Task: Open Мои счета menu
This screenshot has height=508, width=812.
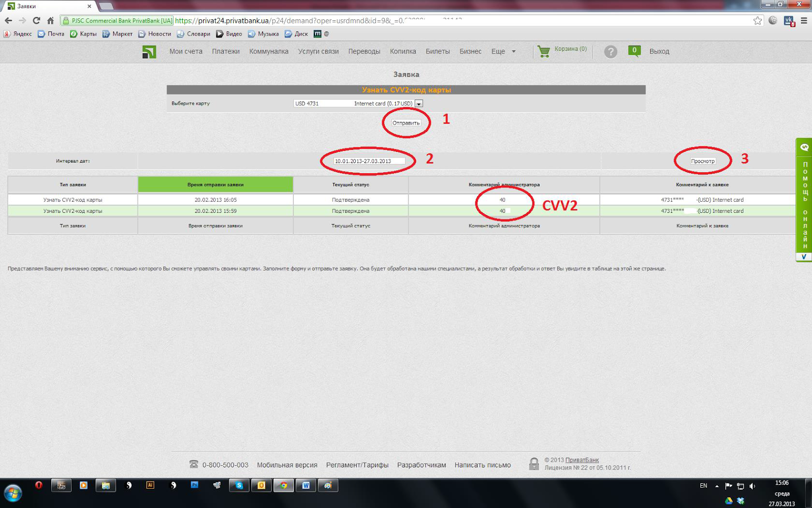Action: 186,51
